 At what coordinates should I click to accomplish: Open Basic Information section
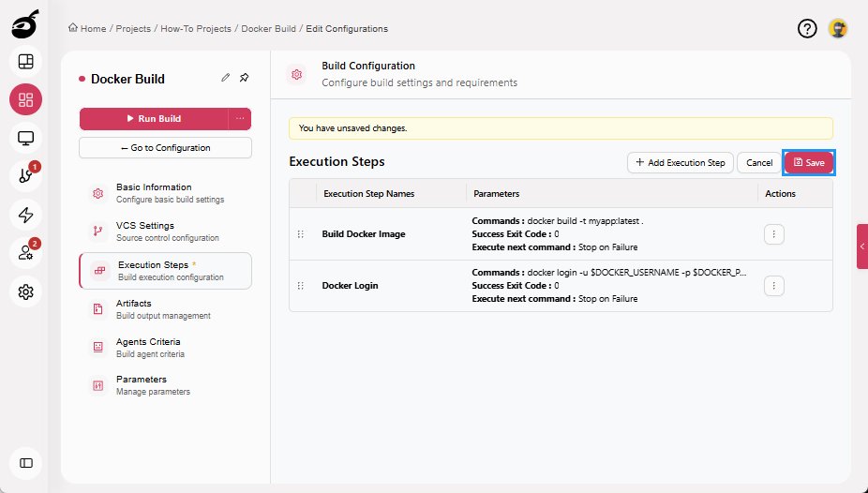point(166,193)
